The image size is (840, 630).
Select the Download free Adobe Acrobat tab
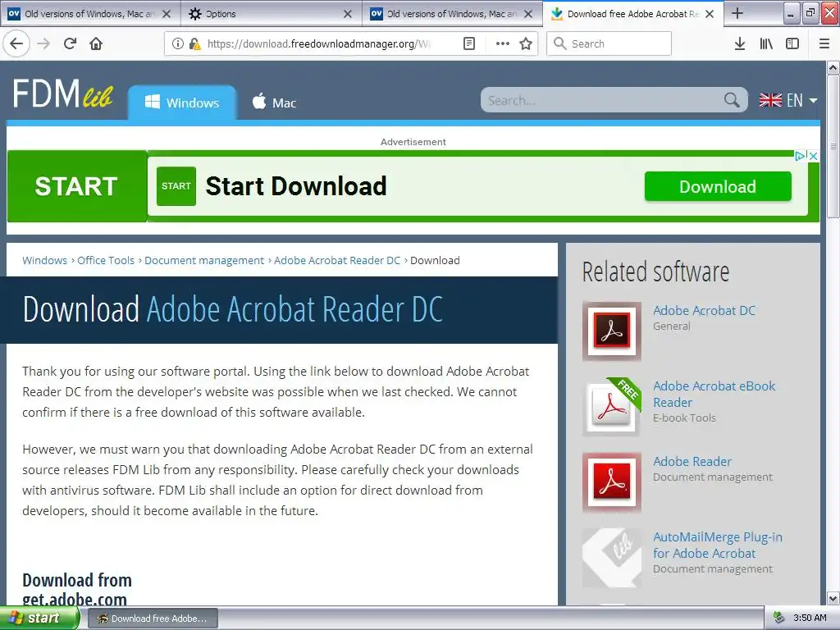[x=632, y=13]
